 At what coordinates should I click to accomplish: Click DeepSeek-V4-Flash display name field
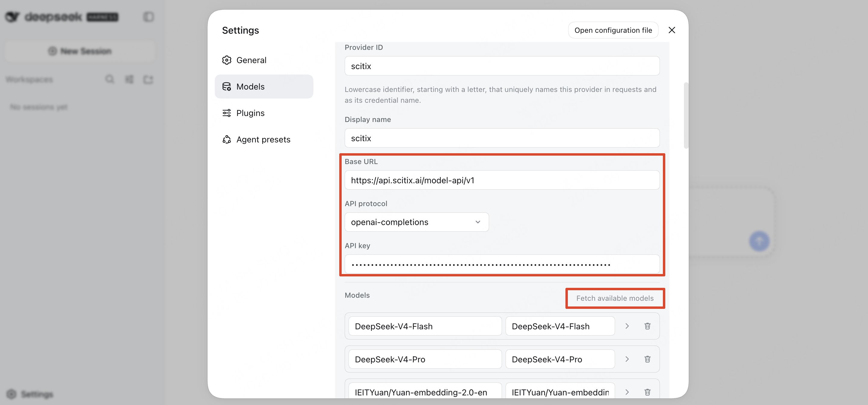tap(560, 326)
